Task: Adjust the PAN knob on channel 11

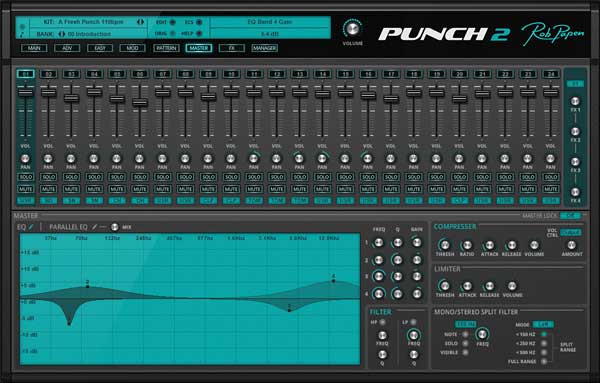Action: tap(253, 158)
